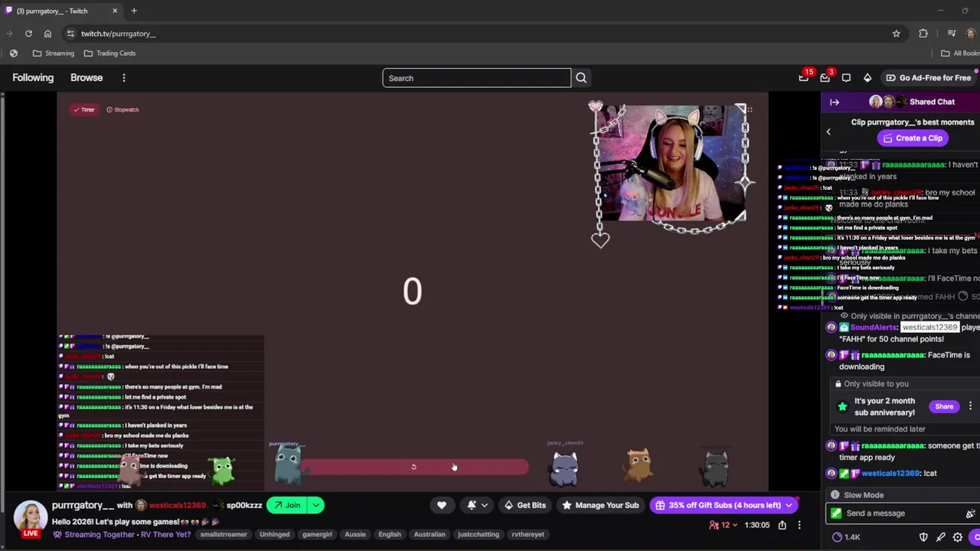
Task: Click the celebration emote icon in message box
Action: coord(970,514)
